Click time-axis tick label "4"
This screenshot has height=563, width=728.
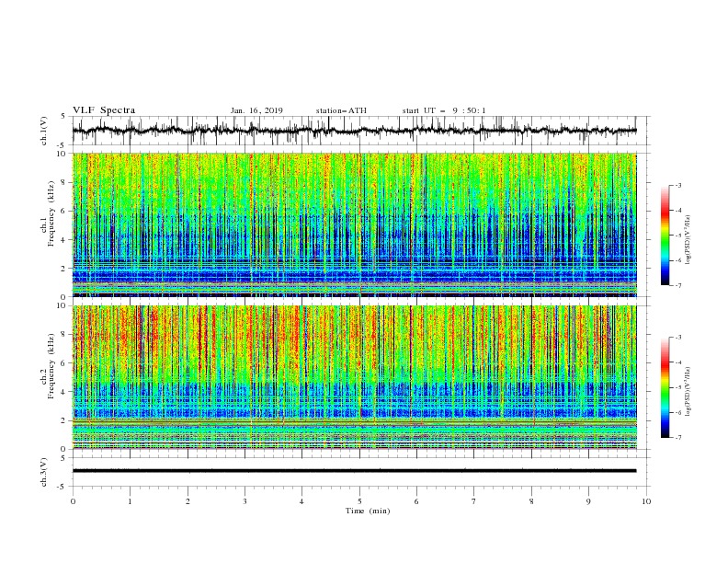tap(301, 501)
